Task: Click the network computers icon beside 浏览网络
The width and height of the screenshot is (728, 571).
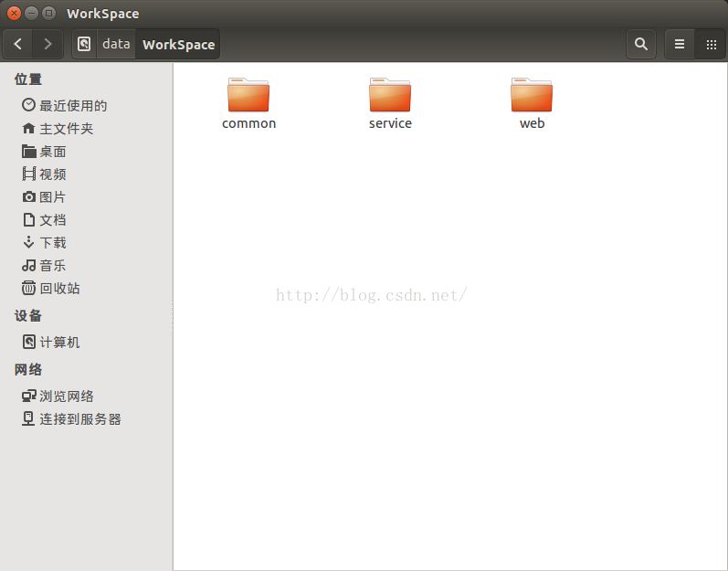Action: pos(29,396)
